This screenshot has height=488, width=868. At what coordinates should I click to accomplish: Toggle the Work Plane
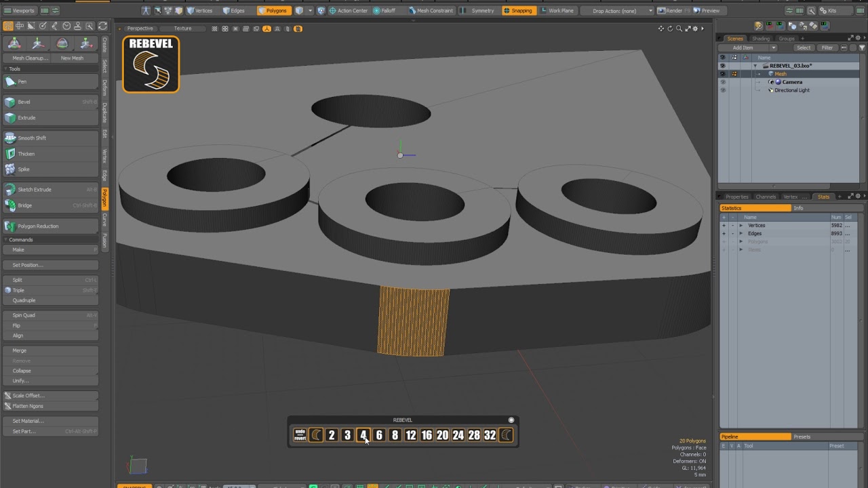coord(557,11)
